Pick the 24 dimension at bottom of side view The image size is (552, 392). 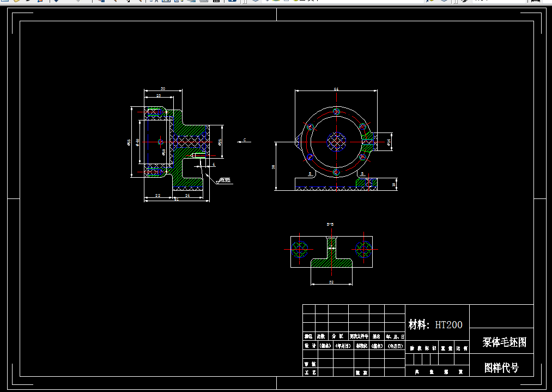187,196
